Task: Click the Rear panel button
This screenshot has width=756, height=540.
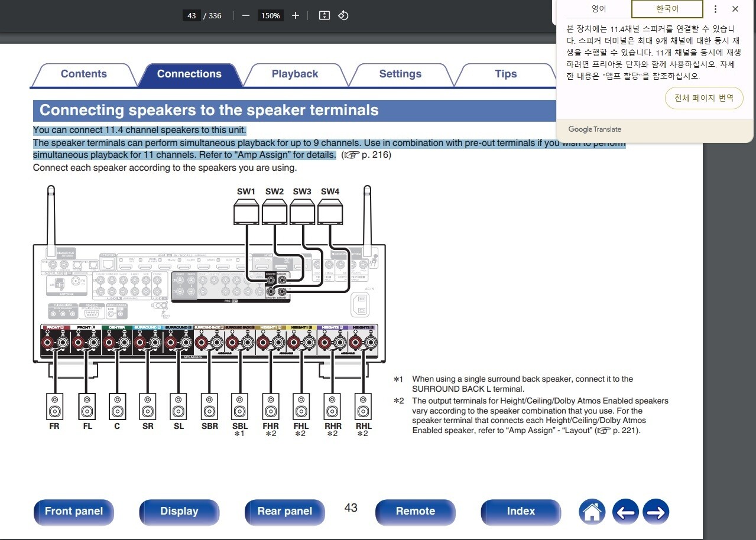Action: pyautogui.click(x=285, y=512)
